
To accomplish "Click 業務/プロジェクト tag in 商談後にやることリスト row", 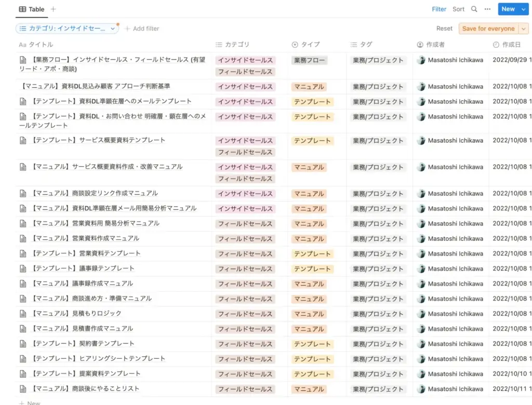I will 378,389.
